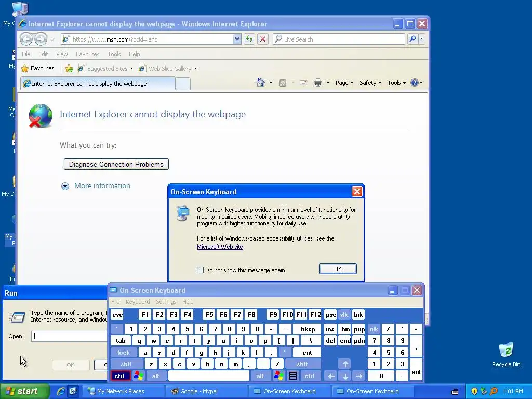Go back in Internet Explorer
This screenshot has width=532, height=399.
point(26,39)
